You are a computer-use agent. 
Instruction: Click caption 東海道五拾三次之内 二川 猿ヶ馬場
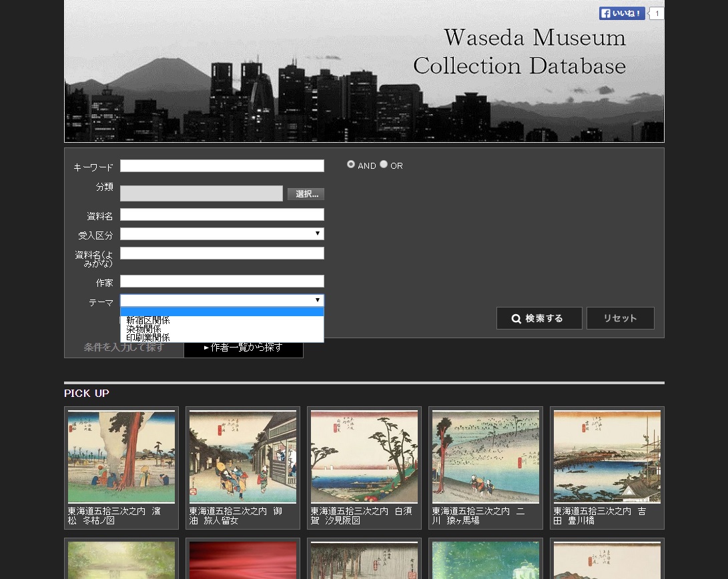[x=478, y=516]
